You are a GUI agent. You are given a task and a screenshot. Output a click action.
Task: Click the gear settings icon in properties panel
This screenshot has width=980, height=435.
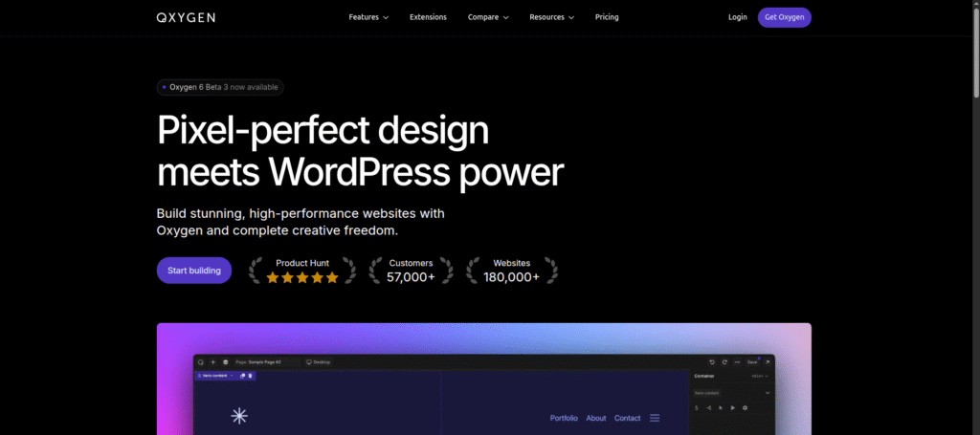(745, 408)
